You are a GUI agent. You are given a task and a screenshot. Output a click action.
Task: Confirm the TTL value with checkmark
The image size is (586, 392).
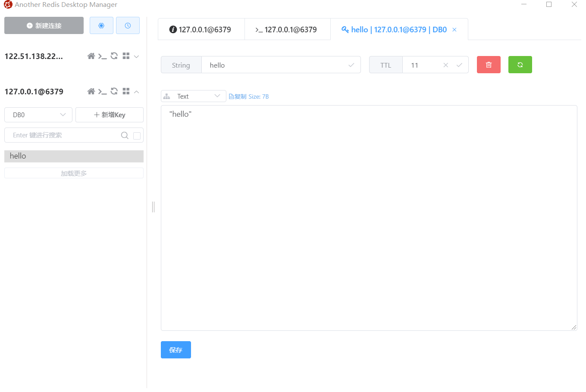point(459,65)
